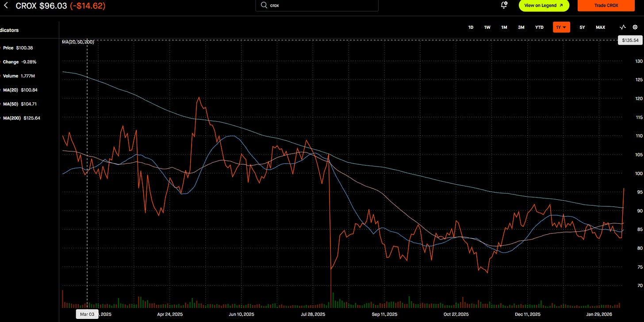
Task: Click the Mar 03 date marker
Action: click(x=87, y=314)
